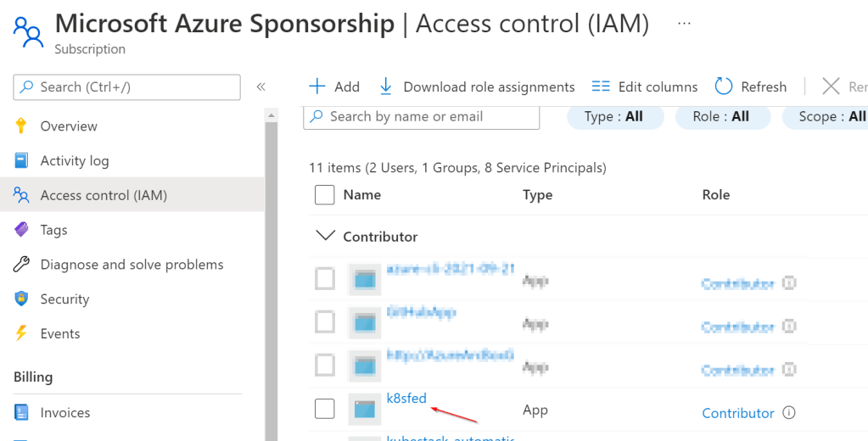The image size is (868, 441).
Task: Open the k8sfed app link
Action: [406, 399]
